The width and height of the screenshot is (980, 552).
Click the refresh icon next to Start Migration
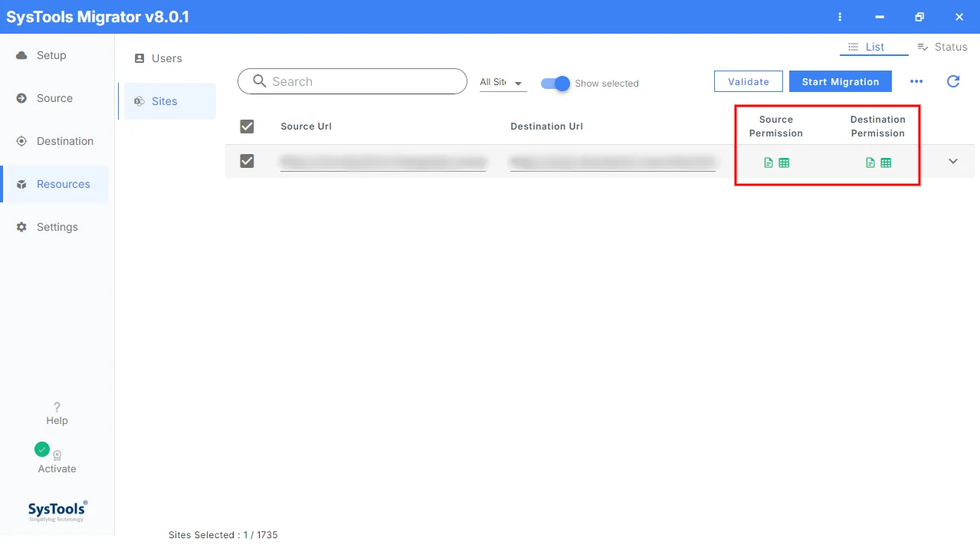coord(953,81)
